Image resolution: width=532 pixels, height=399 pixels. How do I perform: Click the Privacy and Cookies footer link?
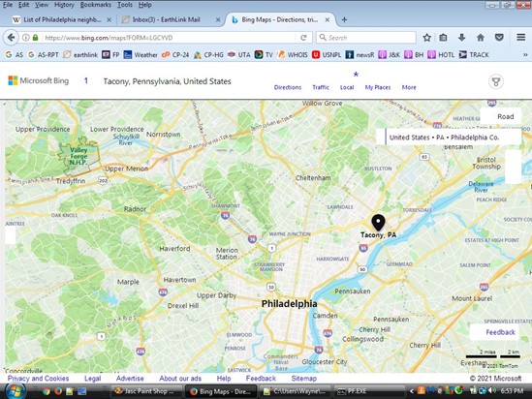point(38,379)
